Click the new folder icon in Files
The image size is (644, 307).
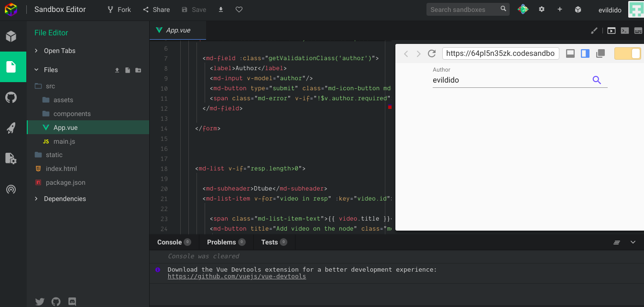(x=138, y=70)
